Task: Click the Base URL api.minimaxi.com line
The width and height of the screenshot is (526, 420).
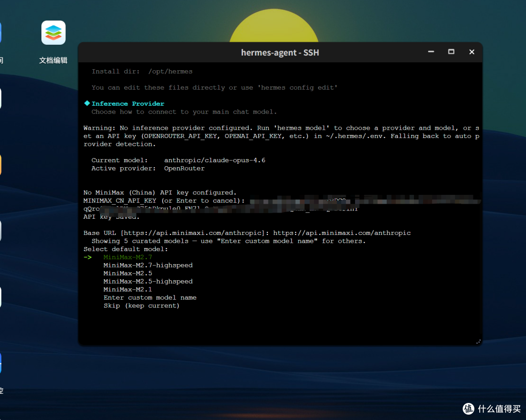Action: 247,233
